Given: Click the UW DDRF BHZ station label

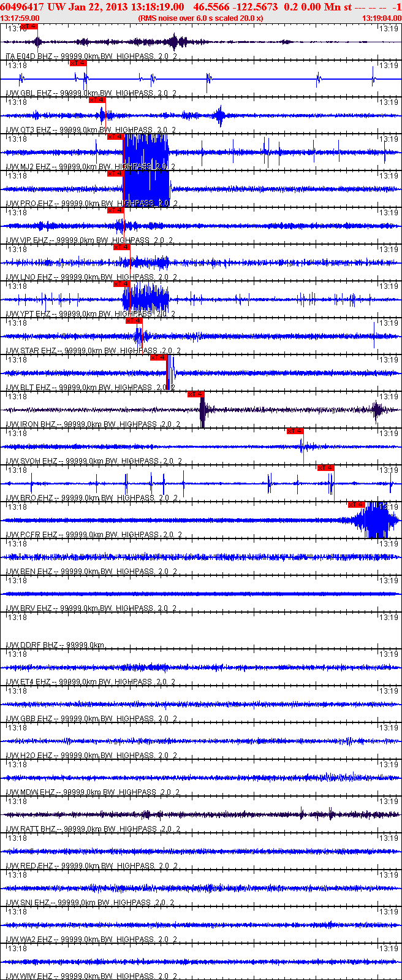Looking at the screenshot, I should tap(56, 645).
